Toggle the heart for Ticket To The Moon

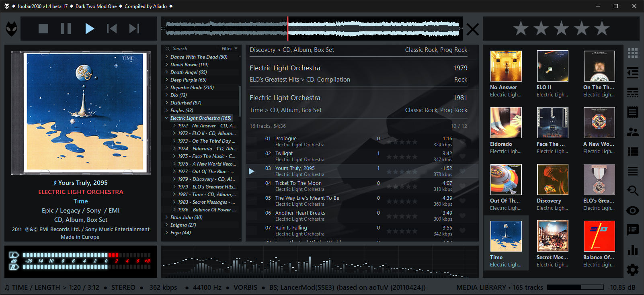click(462, 186)
